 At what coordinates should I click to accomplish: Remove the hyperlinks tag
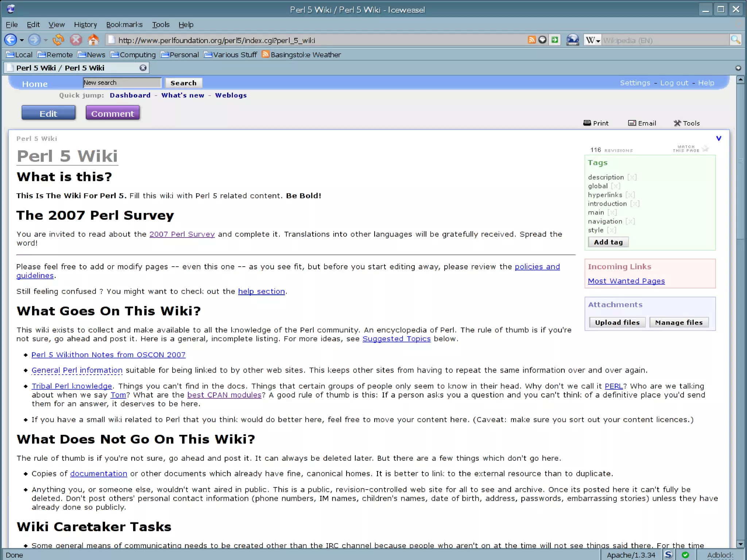630,195
